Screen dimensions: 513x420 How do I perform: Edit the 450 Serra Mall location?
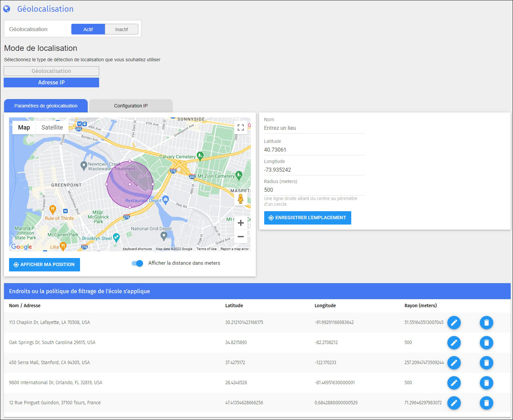[454, 363]
